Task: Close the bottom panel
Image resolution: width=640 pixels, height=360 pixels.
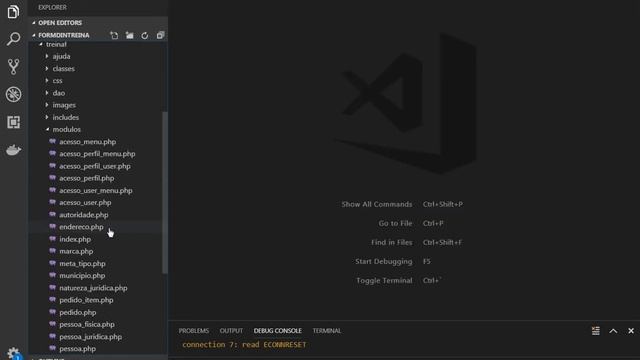Action: pos(631,331)
